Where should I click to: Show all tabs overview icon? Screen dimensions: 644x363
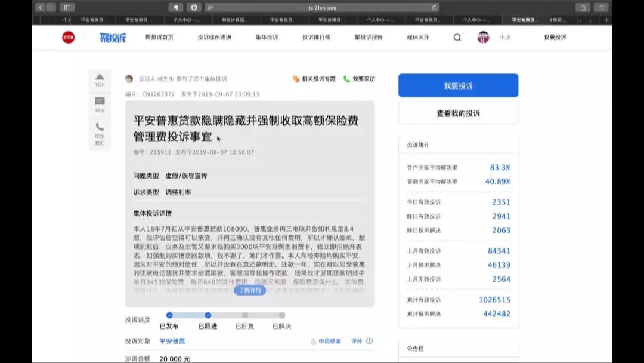click(x=601, y=7)
